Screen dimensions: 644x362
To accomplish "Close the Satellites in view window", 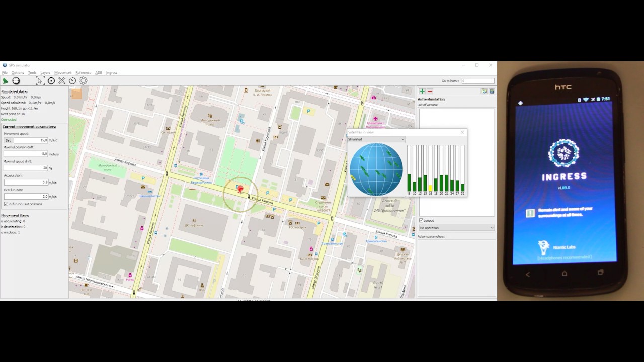I will 462,132.
